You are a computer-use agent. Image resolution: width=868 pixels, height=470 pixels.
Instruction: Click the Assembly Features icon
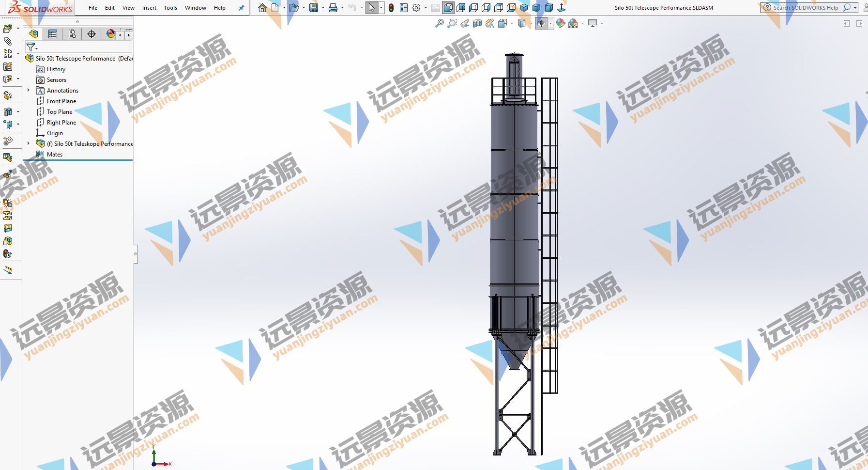click(8, 112)
